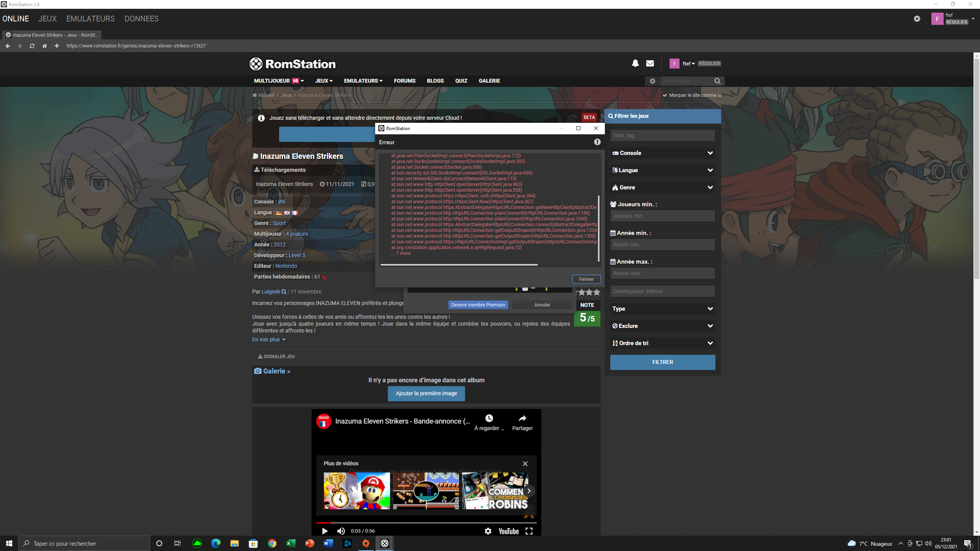Open search options gear next to Rechercher
This screenshot has width=980, height=551.
(653, 81)
